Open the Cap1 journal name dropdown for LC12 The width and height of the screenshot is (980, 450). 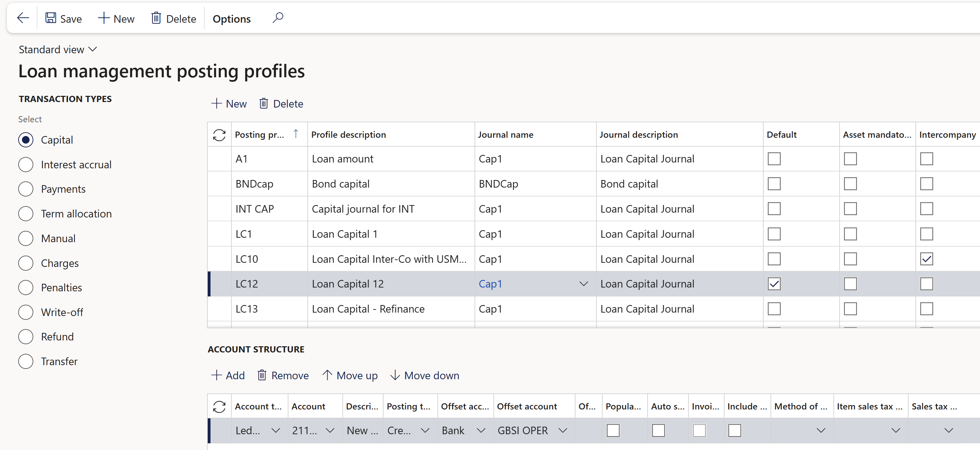(x=584, y=284)
